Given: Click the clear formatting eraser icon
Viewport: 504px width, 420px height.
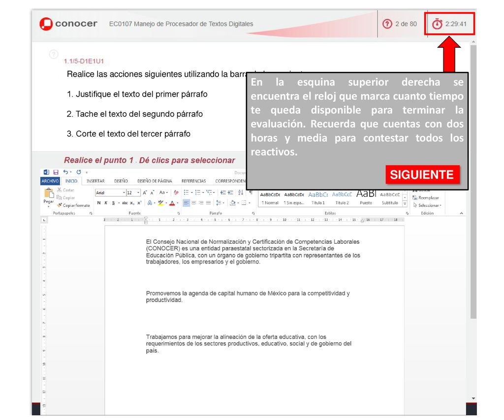Looking at the screenshot, I should 176,193.
